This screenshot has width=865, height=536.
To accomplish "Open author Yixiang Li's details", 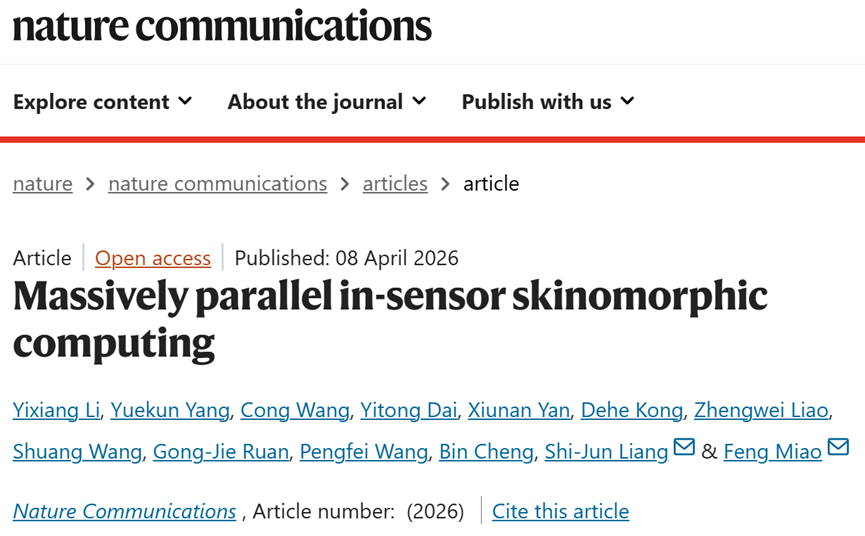I will click(56, 410).
